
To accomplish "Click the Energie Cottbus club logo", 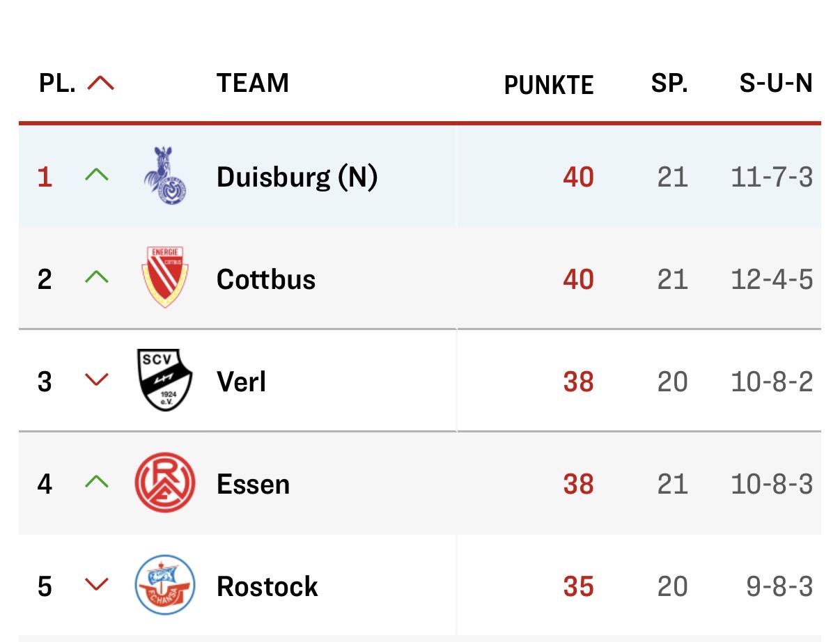I will (164, 277).
